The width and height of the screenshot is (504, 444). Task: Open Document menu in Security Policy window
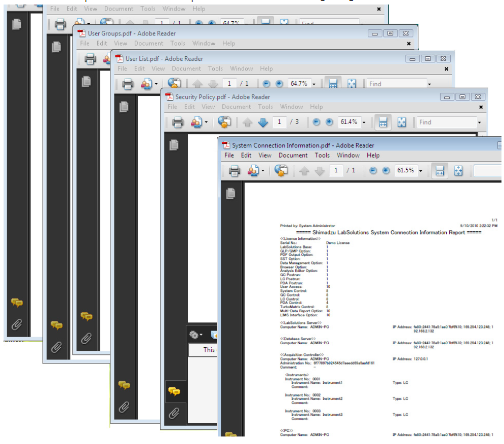point(236,107)
